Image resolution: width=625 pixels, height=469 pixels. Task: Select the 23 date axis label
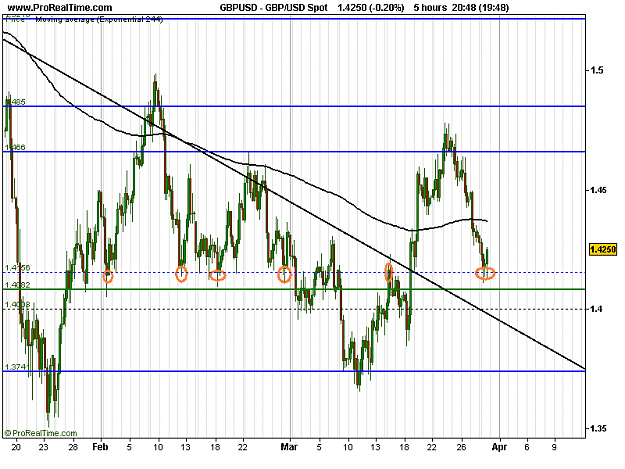coord(43,447)
